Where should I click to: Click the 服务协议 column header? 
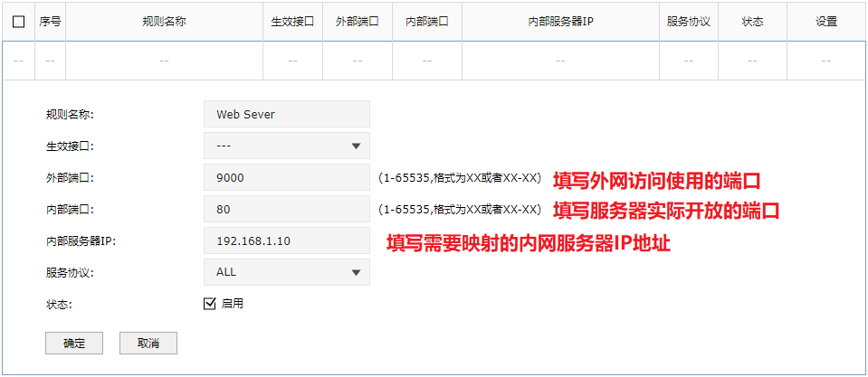[688, 22]
